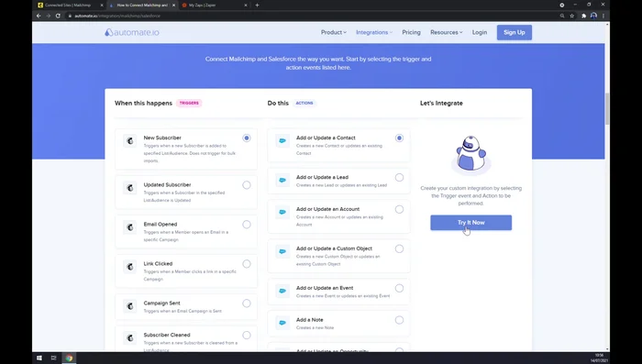Image resolution: width=642 pixels, height=364 pixels.
Task: Switch to the Connected Sites Mailchimp tab
Action: (68, 6)
